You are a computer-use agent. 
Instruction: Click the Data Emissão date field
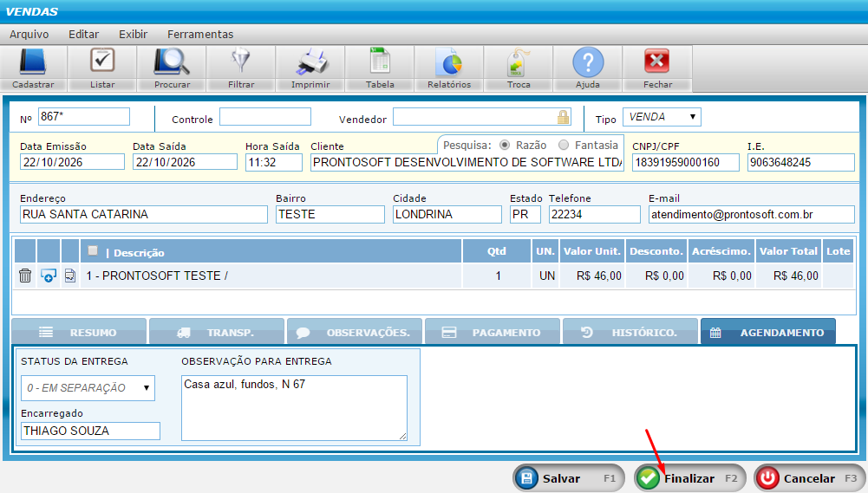click(x=73, y=162)
